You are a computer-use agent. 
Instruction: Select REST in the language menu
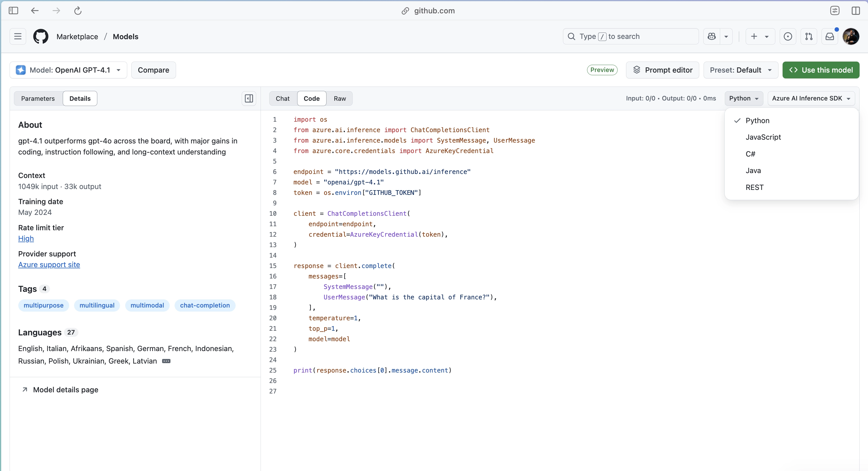tap(791, 187)
